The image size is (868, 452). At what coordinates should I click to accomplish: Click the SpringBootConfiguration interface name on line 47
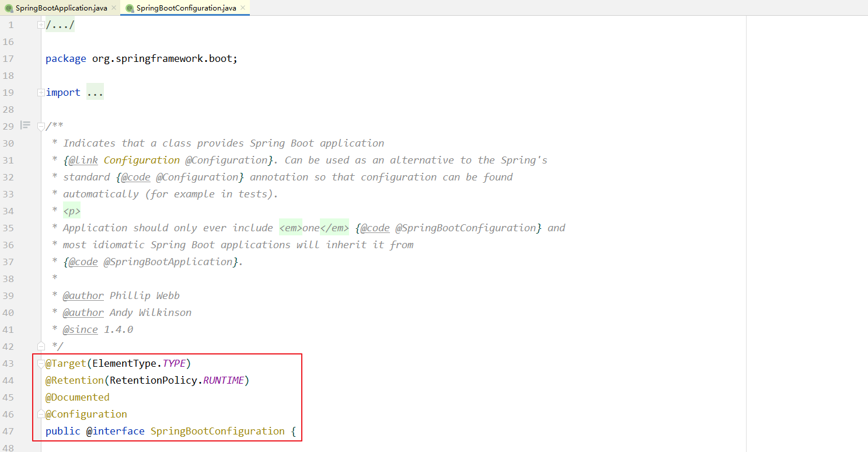pos(218,431)
